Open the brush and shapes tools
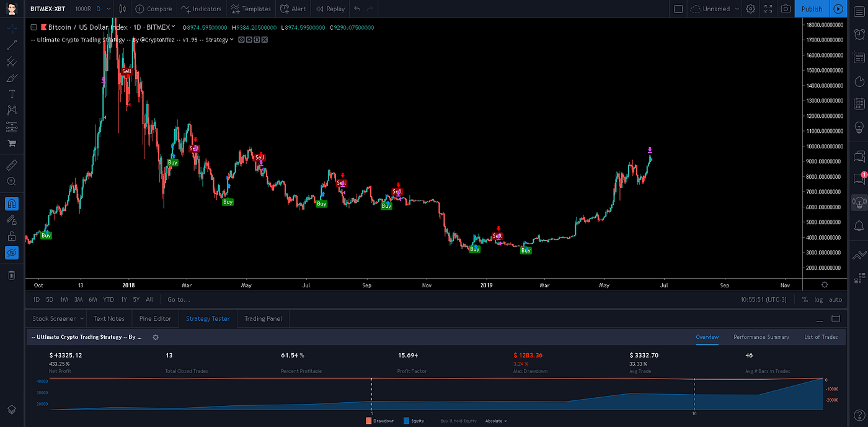This screenshot has height=427, width=868. click(x=12, y=78)
